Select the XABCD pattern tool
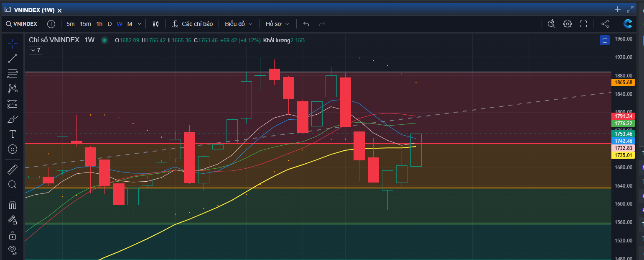The height and width of the screenshot is (260, 644). click(x=13, y=89)
